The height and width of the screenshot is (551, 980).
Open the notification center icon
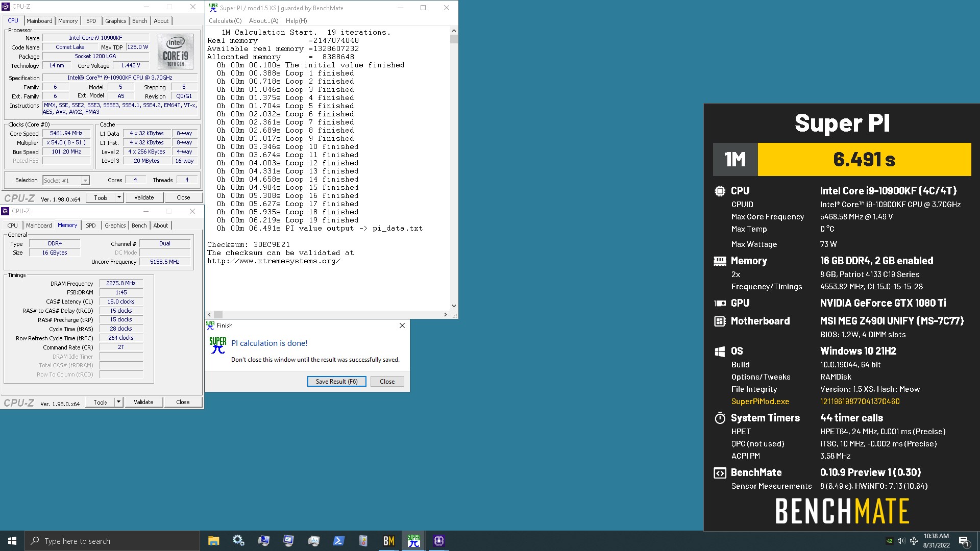(964, 541)
